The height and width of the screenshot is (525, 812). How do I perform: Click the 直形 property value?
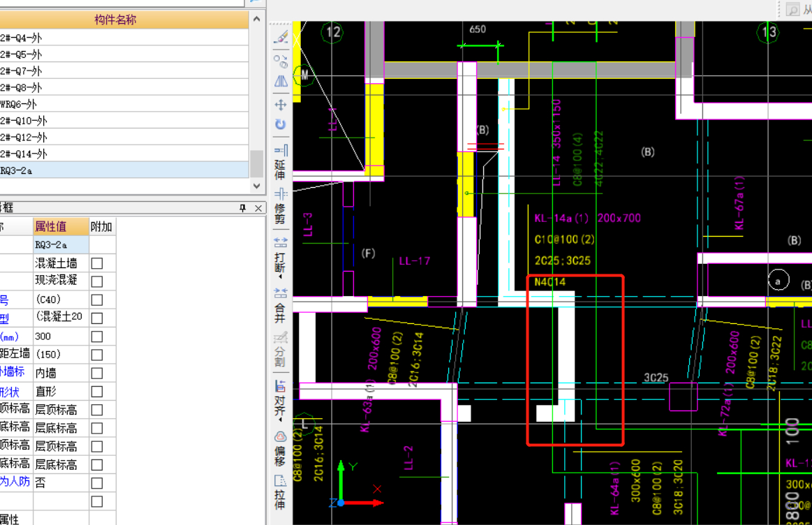61,392
